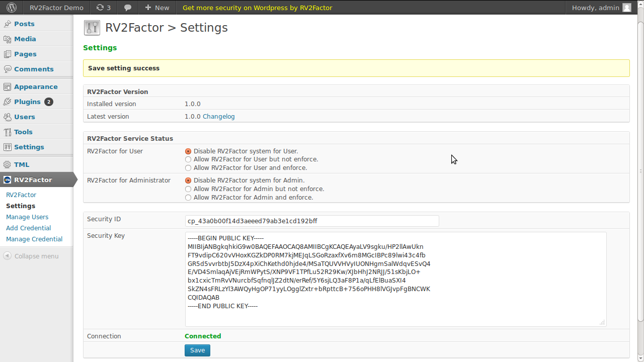Open the Posts menu

24,24
